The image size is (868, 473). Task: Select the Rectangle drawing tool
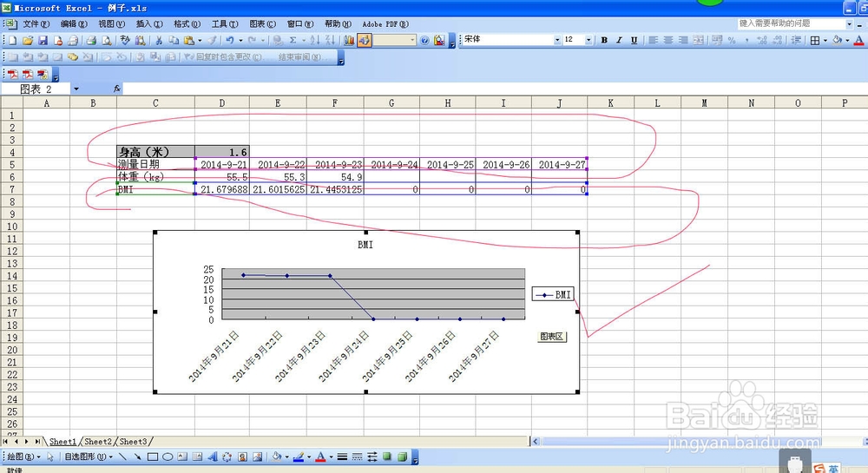click(153, 457)
